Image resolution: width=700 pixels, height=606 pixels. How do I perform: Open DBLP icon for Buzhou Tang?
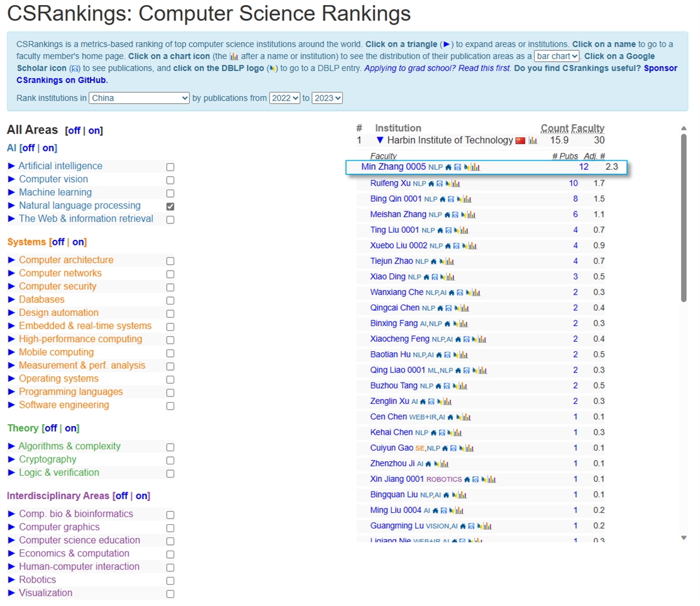click(x=455, y=386)
